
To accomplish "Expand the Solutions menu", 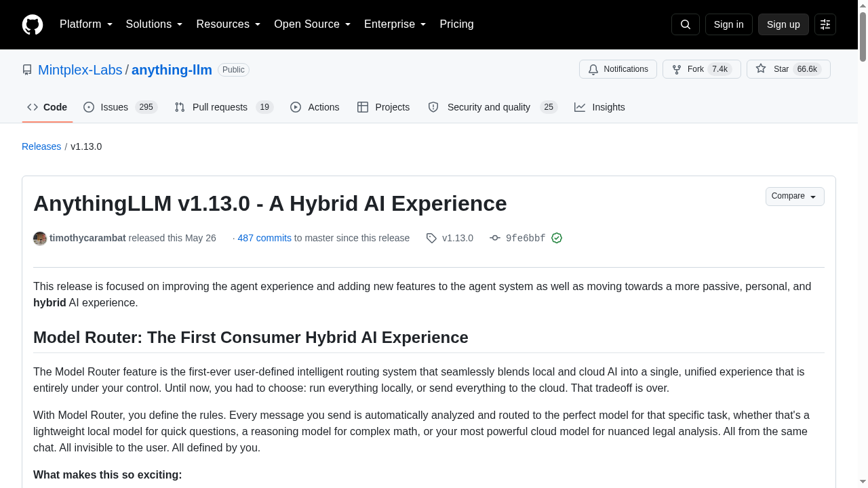I will pyautogui.click(x=155, y=24).
